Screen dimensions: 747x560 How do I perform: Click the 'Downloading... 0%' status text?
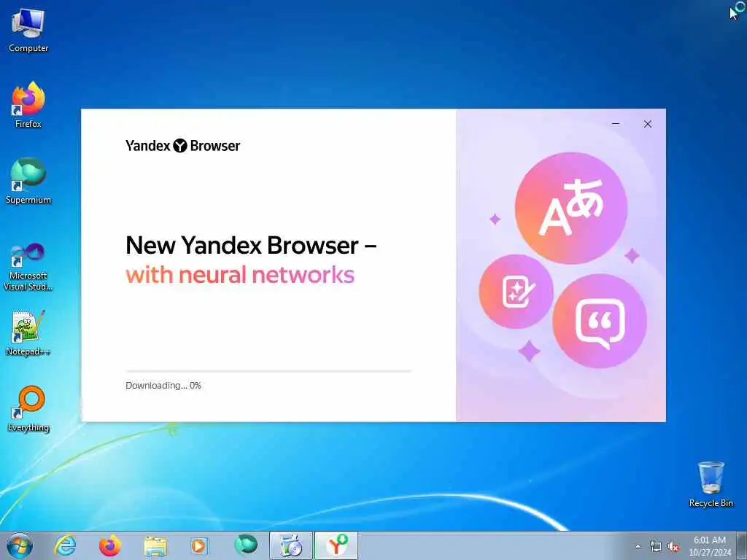(163, 386)
